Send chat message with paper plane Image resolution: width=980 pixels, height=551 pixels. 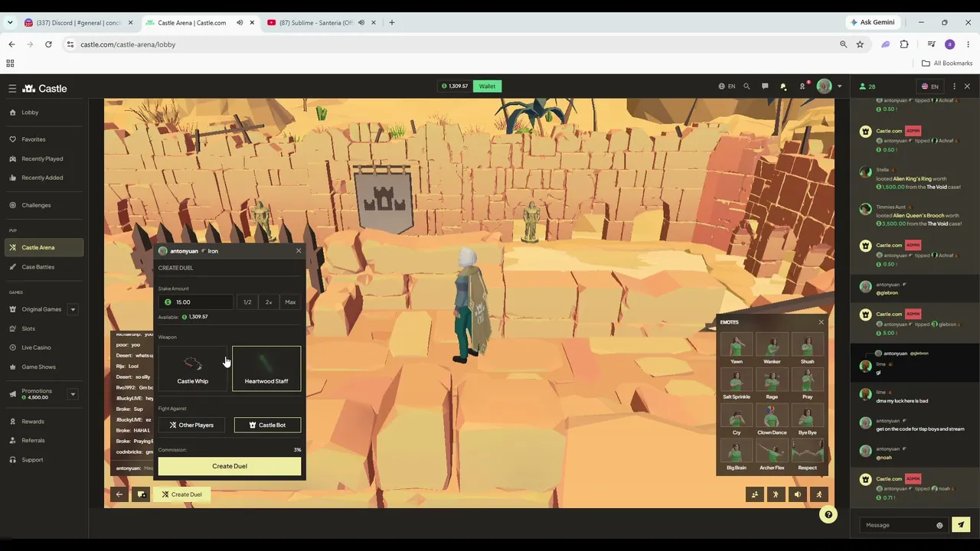(x=961, y=525)
